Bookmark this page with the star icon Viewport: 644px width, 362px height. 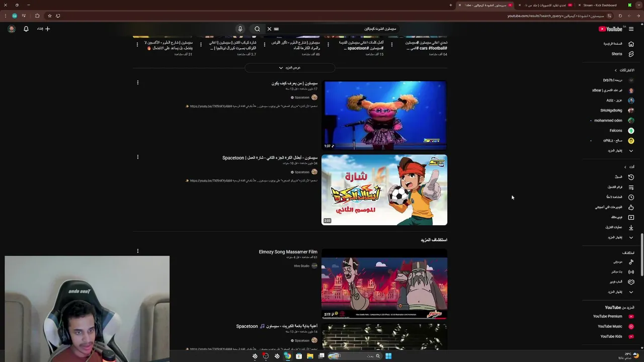[49, 16]
